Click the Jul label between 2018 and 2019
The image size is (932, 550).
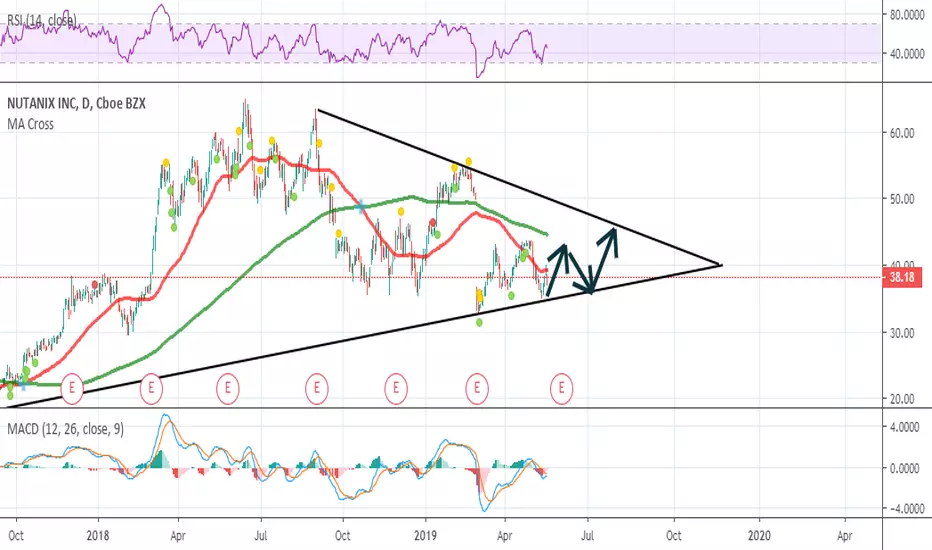pos(260,536)
